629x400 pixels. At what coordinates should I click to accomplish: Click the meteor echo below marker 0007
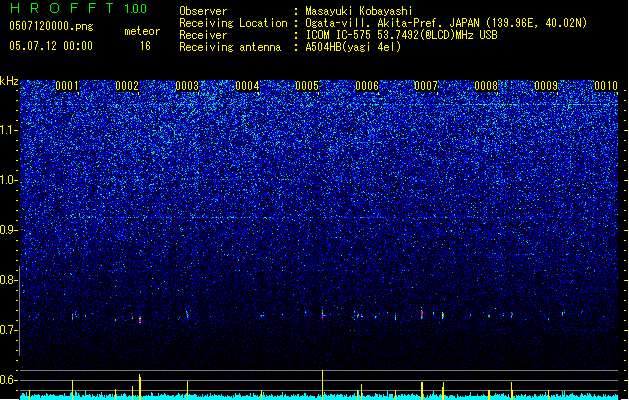(x=422, y=313)
